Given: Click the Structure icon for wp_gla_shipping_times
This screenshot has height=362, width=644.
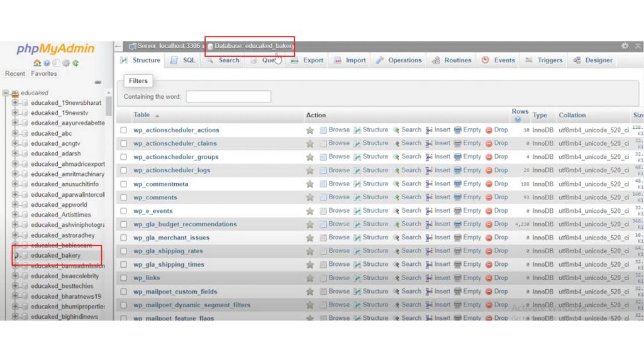Looking at the screenshot, I should pos(357,265).
